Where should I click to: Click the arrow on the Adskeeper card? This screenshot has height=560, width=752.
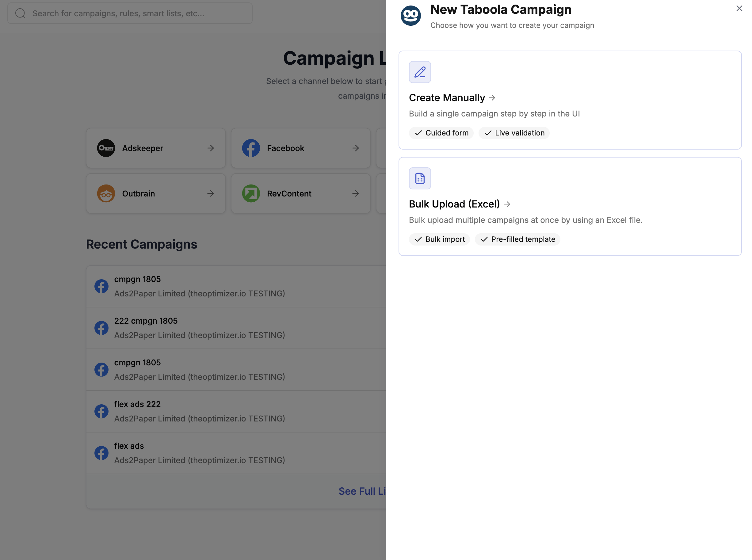211,148
